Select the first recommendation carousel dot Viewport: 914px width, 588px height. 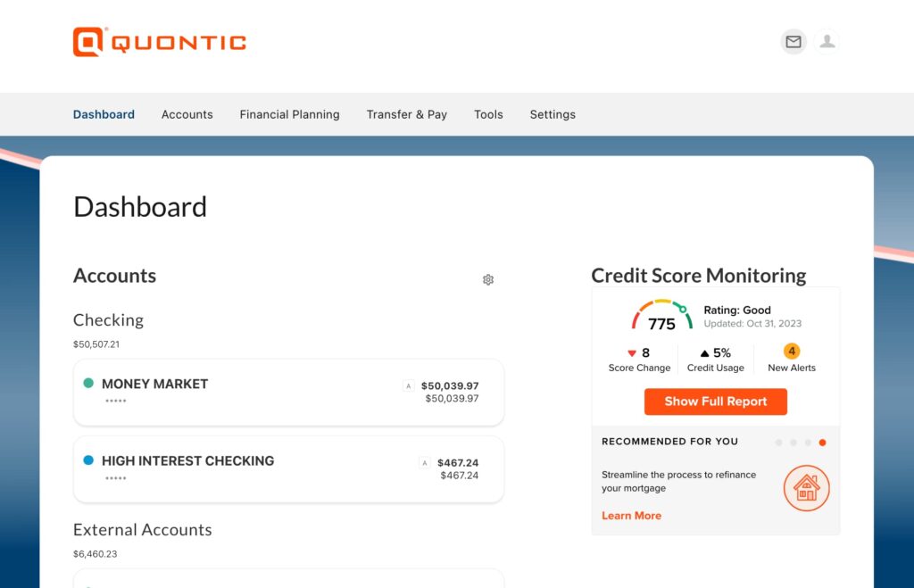[x=778, y=443]
